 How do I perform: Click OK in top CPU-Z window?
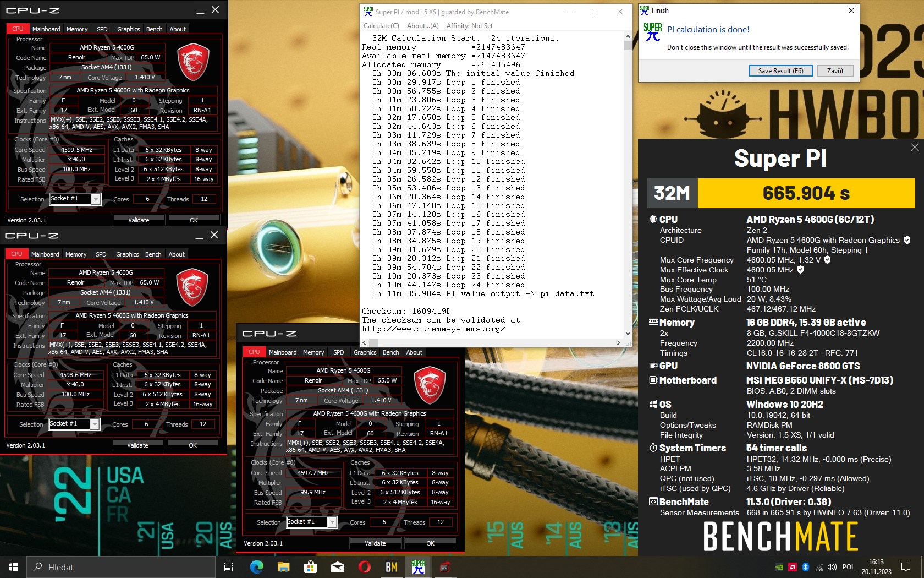(194, 220)
